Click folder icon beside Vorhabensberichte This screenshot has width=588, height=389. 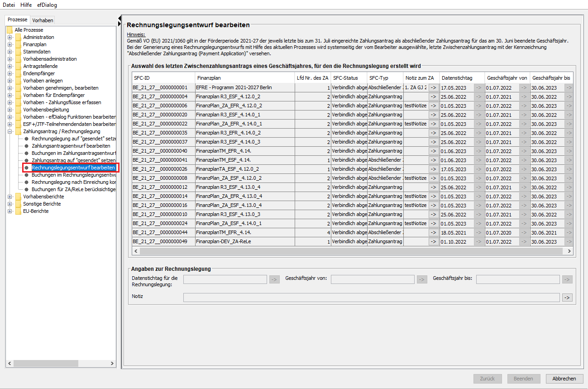[18, 197]
